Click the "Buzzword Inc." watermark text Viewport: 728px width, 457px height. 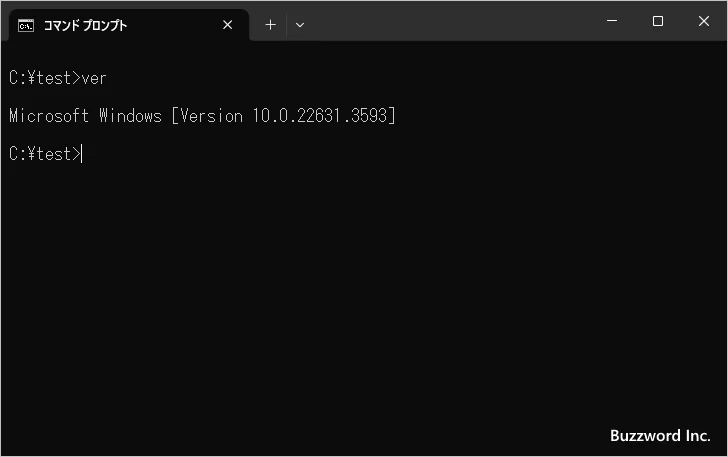point(660,435)
